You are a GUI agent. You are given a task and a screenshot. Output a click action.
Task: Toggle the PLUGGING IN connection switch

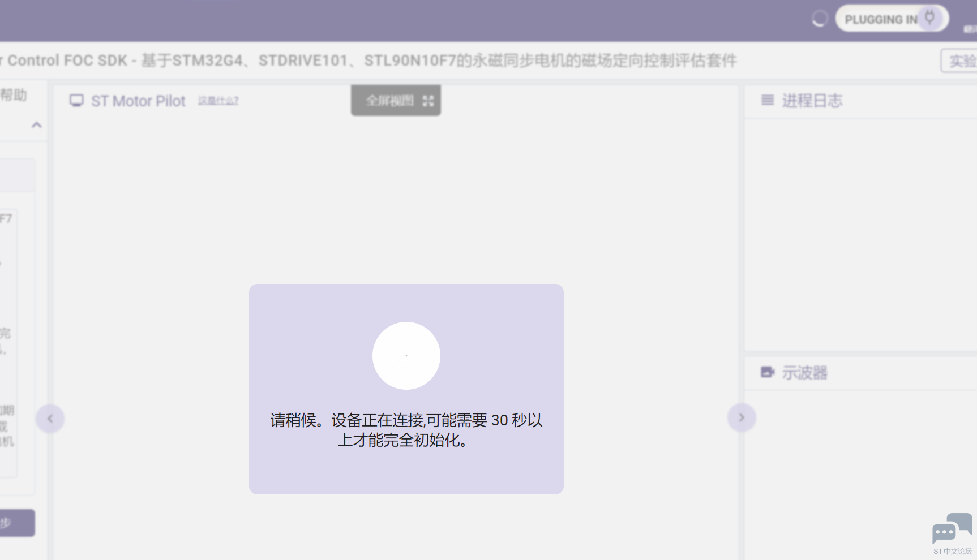pyautogui.click(x=891, y=19)
